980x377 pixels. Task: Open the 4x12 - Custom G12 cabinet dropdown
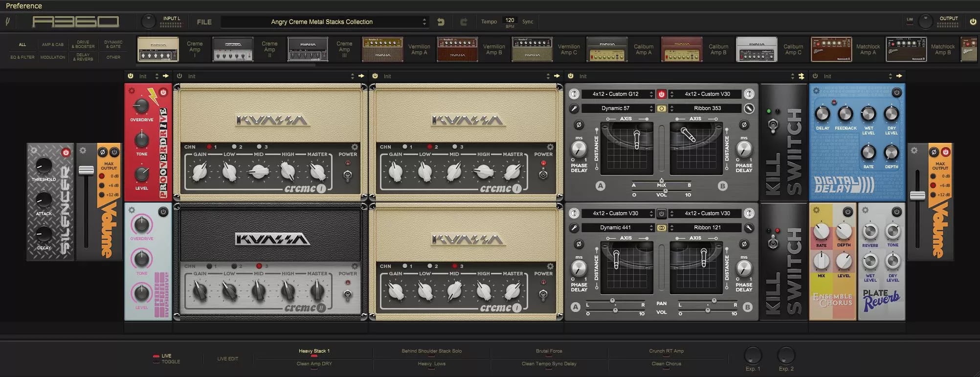point(617,94)
